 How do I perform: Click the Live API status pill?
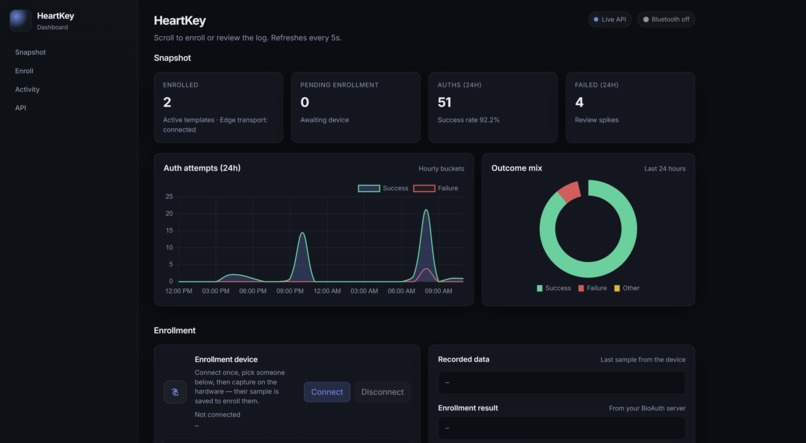click(610, 20)
